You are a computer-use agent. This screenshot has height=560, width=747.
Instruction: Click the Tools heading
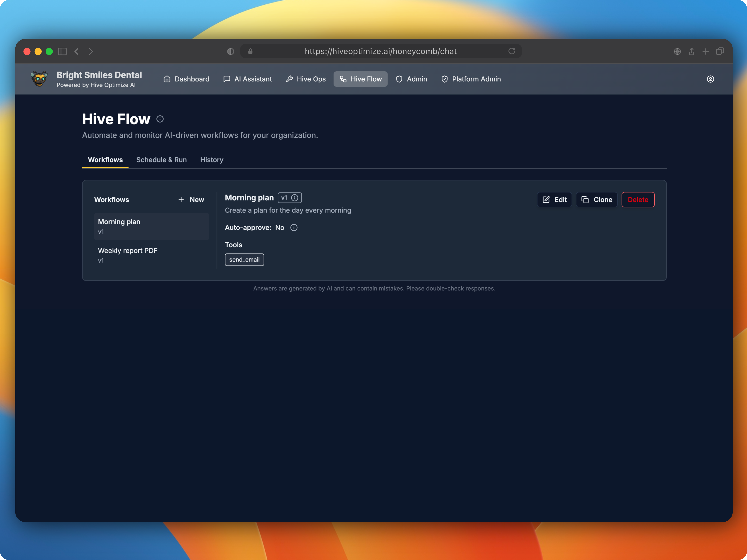pyautogui.click(x=233, y=245)
